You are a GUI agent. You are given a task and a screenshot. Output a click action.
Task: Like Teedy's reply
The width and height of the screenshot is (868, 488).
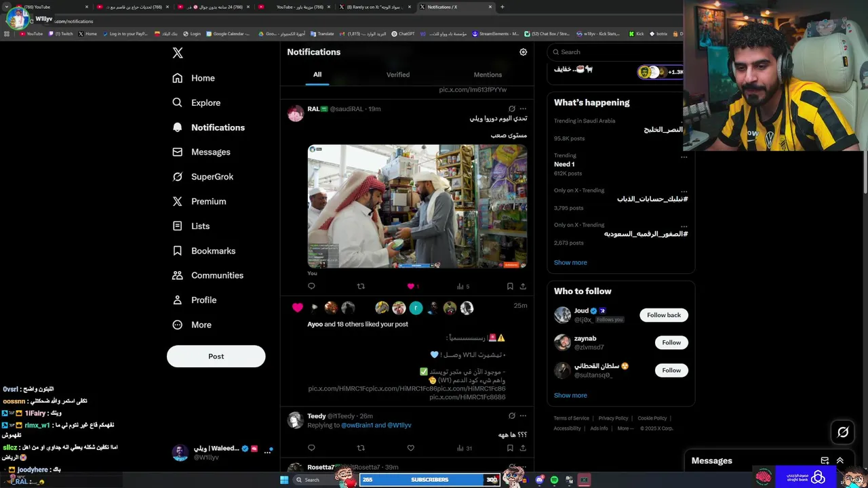pyautogui.click(x=410, y=448)
